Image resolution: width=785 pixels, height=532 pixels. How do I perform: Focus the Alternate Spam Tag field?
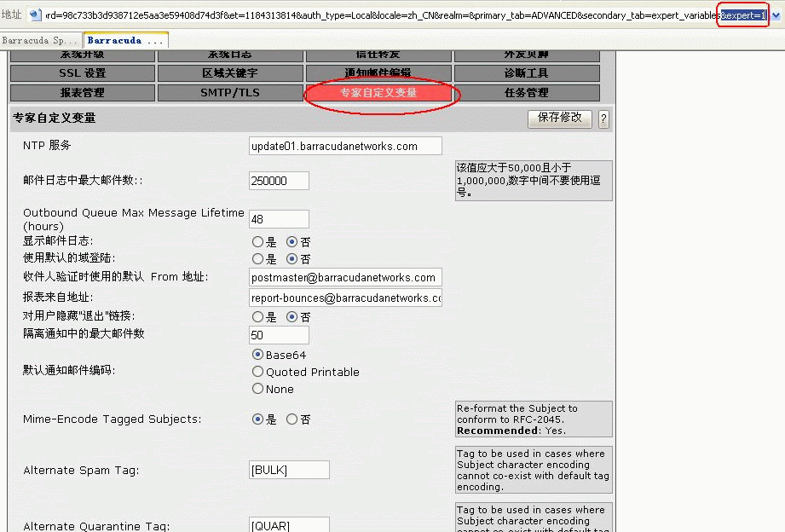tap(289, 471)
